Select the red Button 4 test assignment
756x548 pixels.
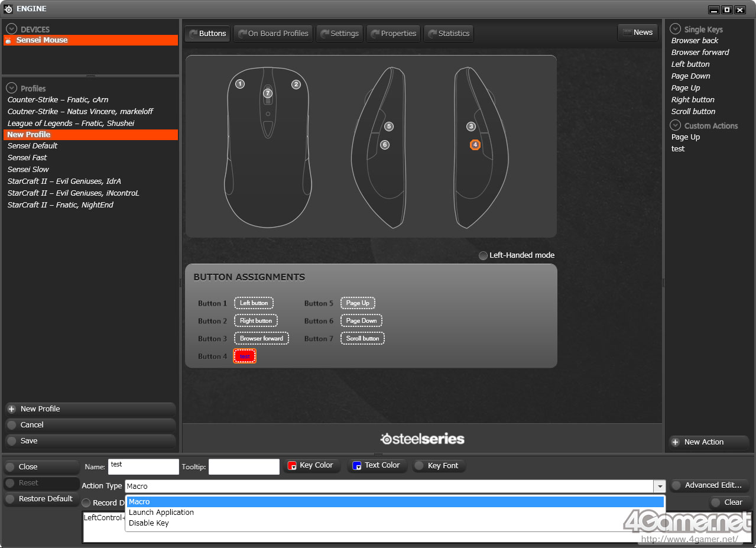coord(245,356)
